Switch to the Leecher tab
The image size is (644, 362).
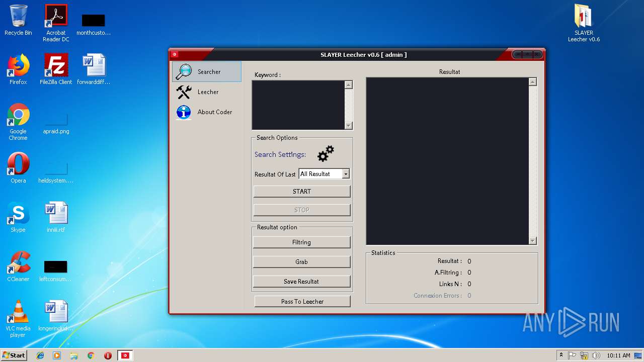[207, 92]
